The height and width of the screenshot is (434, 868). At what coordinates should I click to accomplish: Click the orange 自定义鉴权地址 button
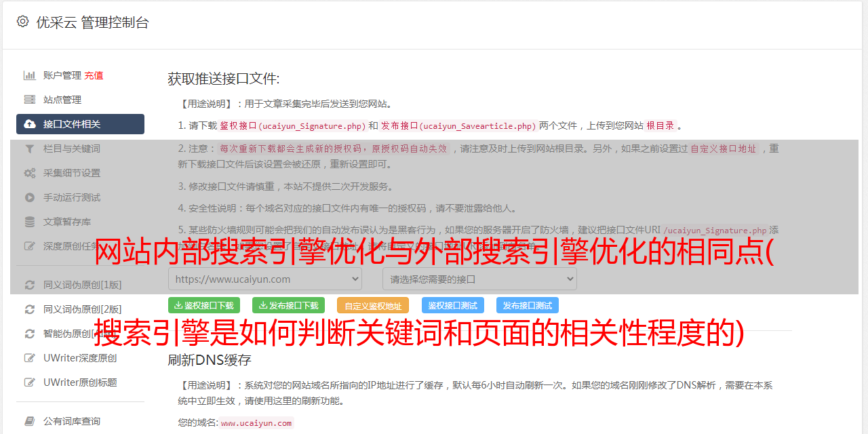pyautogui.click(x=373, y=305)
